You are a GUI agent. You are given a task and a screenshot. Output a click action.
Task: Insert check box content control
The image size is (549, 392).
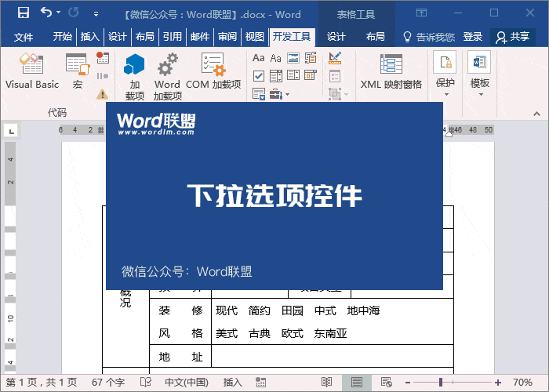click(259, 75)
